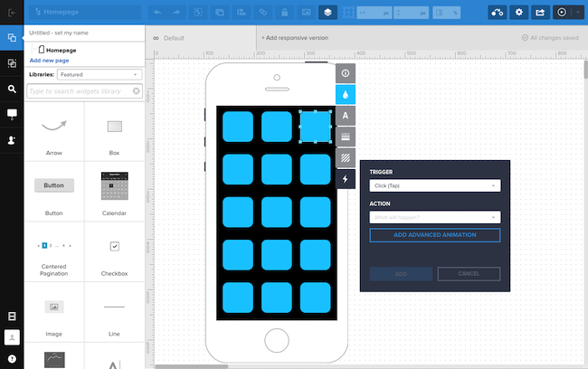The image size is (588, 369).
Task: Open the lightning interactions tab
Action: tap(346, 179)
